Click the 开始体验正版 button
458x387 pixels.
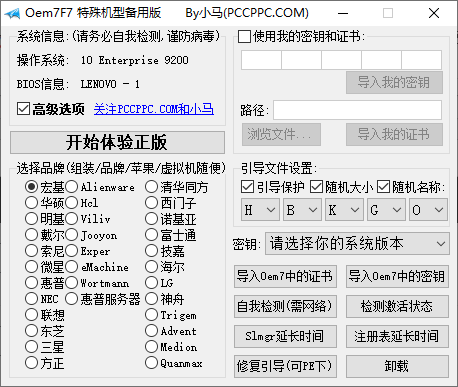coord(117,142)
